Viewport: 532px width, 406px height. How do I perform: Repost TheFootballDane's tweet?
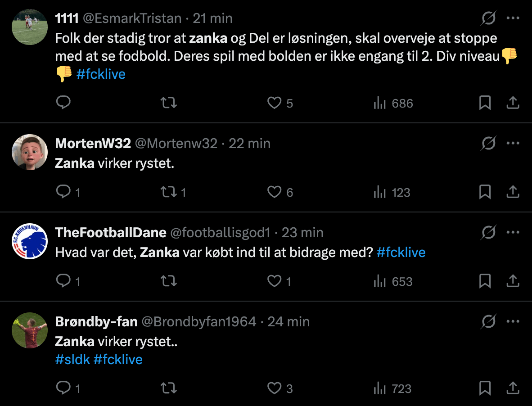[x=169, y=281]
